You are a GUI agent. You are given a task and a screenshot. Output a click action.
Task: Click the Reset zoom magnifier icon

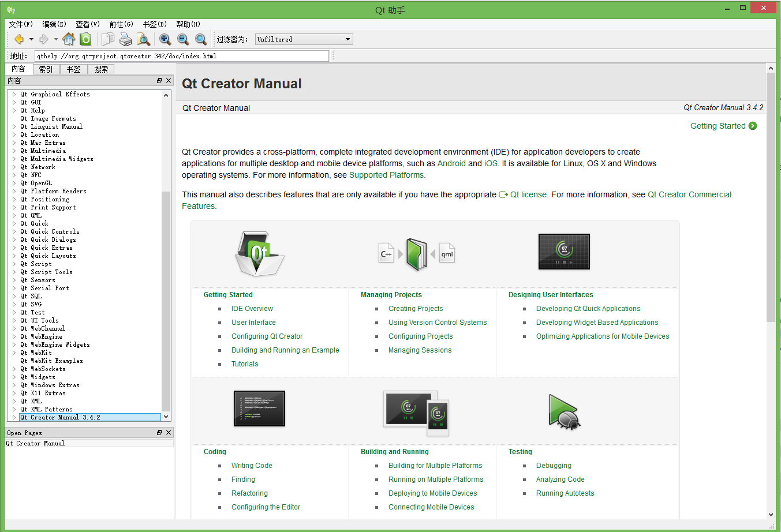(x=201, y=39)
